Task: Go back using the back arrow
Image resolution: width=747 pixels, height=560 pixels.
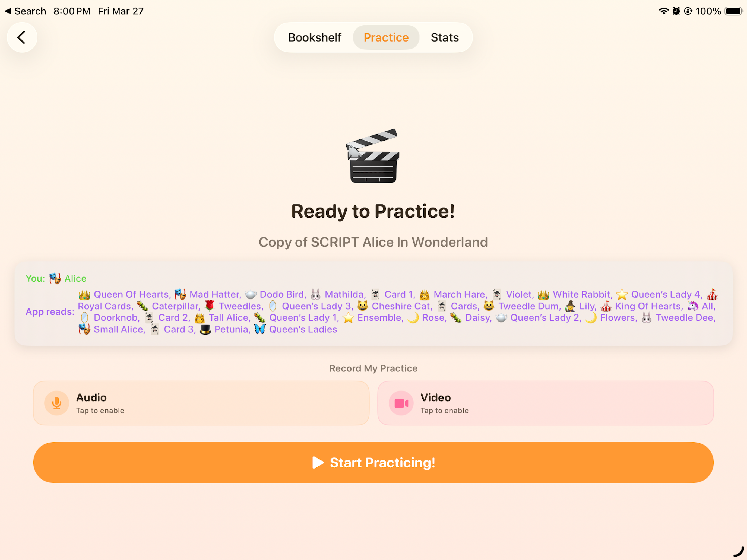Action: (x=22, y=37)
